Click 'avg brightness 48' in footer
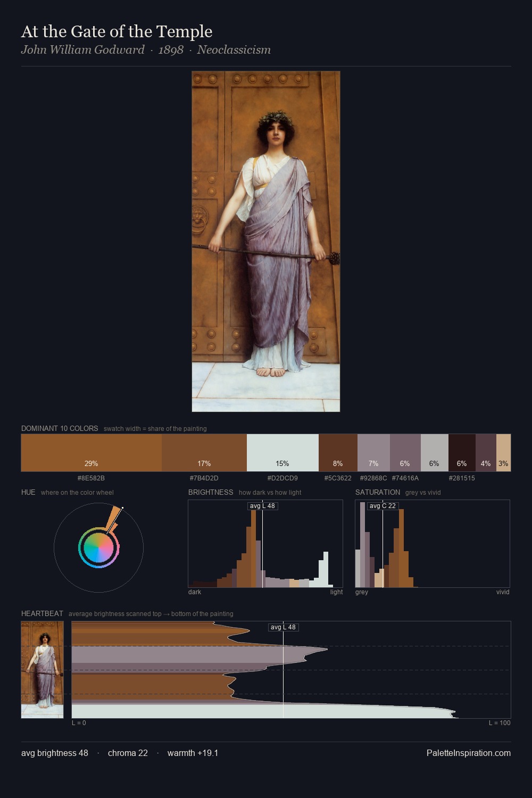Screen dimensions: 532x798 55,753
